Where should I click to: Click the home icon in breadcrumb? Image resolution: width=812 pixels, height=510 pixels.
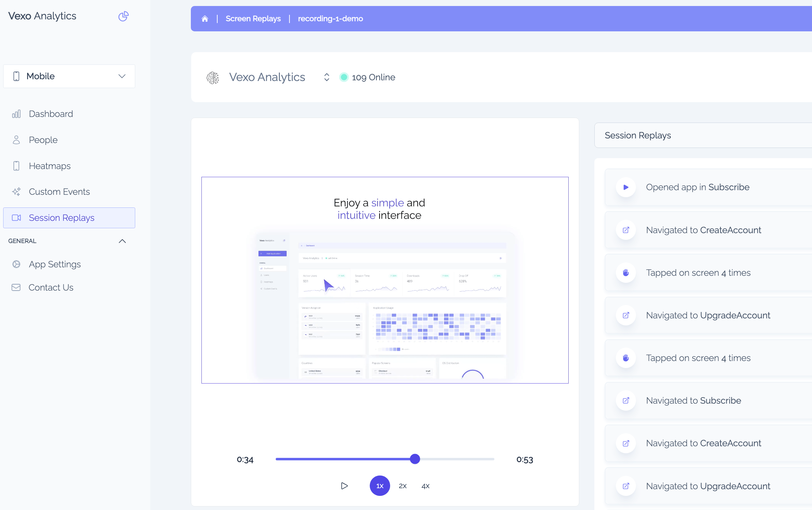[x=205, y=19]
